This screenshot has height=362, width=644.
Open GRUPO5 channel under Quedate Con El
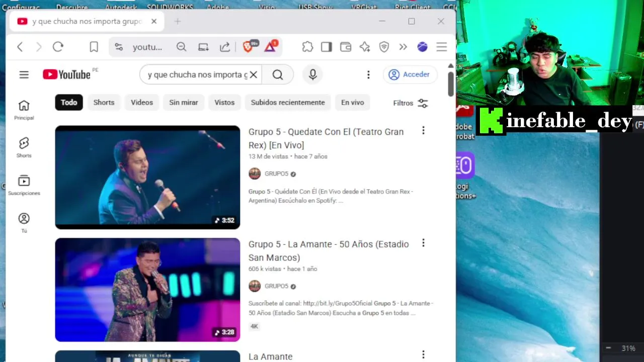tap(277, 174)
